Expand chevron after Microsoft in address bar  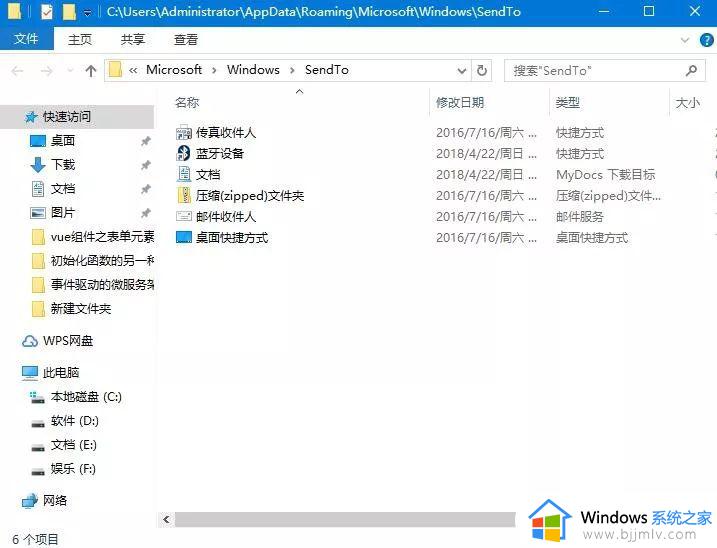pyautogui.click(x=214, y=70)
